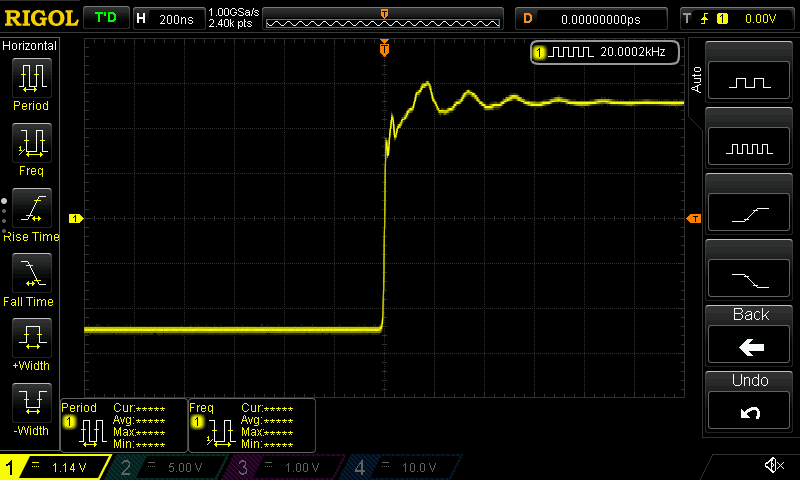Select the Freq measurement icon
Screen dimensions: 800x480
pos(32,143)
